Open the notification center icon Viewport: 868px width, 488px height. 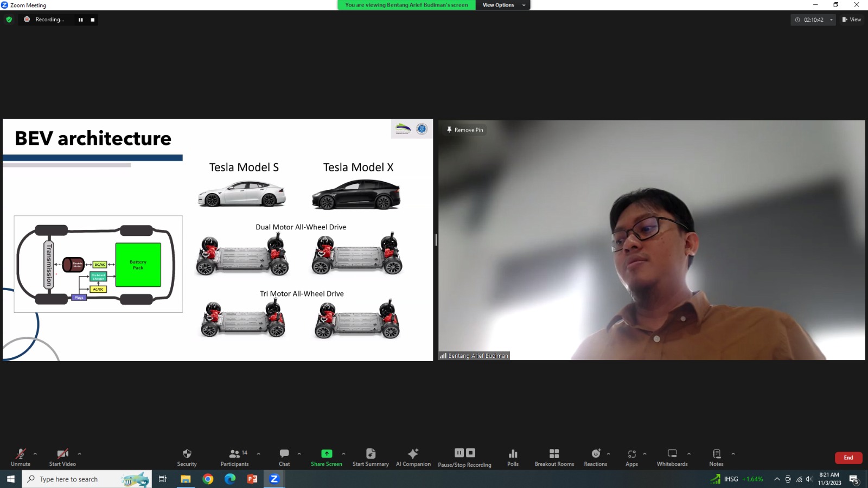[854, 479]
